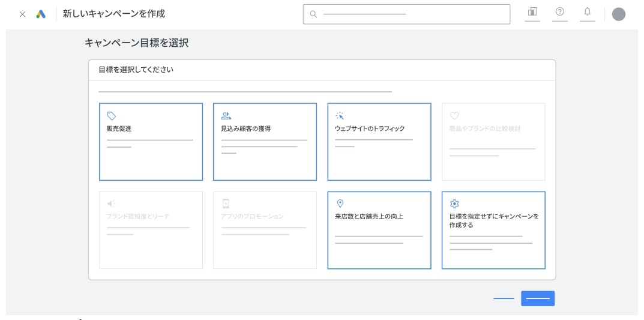Click the gear icon on 目標を指定せずに card
This screenshot has height=320, width=644.
pyautogui.click(x=454, y=204)
